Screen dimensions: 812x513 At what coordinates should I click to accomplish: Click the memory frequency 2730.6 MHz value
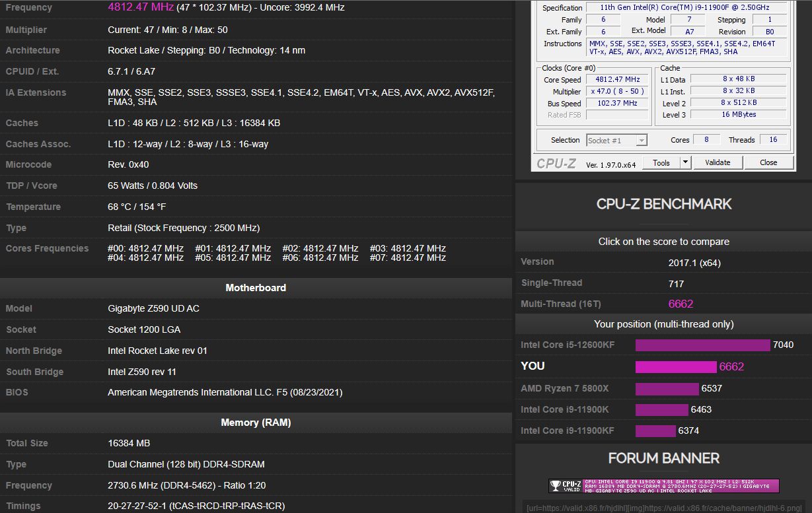187,485
